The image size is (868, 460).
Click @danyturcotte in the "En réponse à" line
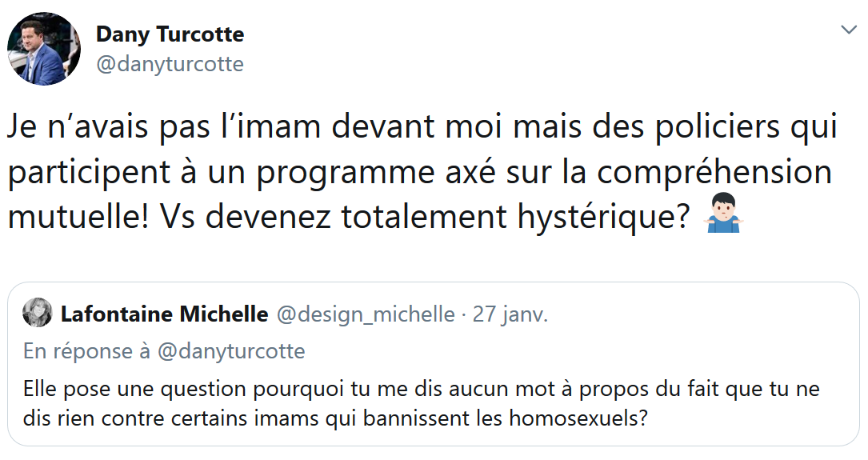tap(231, 351)
